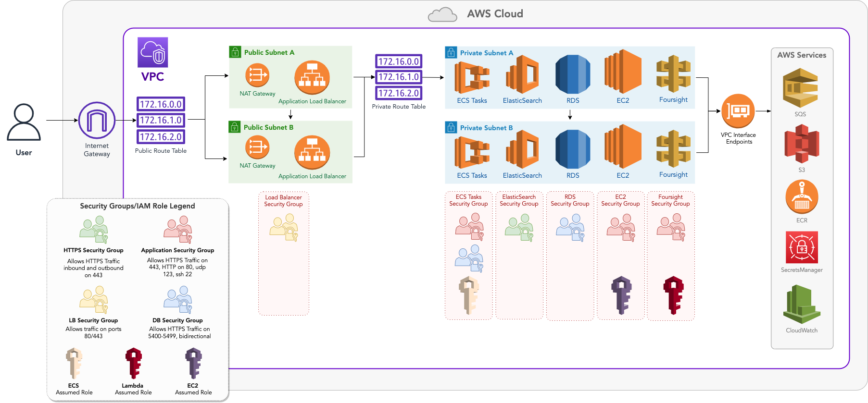Click the Internet Gateway icon
The image size is (868, 403).
[97, 120]
